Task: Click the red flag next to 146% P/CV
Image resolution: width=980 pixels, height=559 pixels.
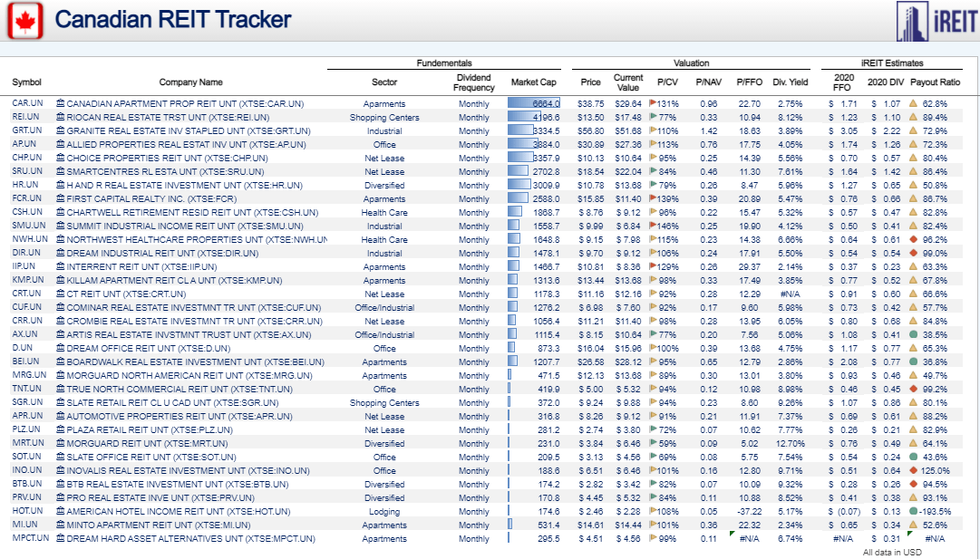Action: point(653,226)
